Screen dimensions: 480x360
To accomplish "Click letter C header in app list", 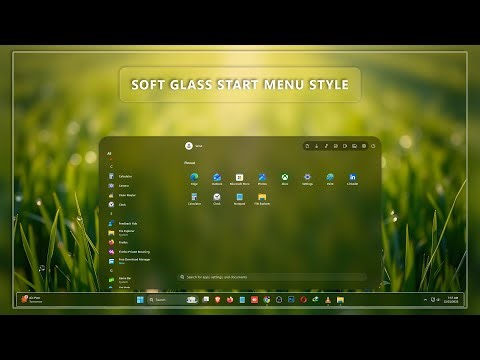I will (111, 166).
